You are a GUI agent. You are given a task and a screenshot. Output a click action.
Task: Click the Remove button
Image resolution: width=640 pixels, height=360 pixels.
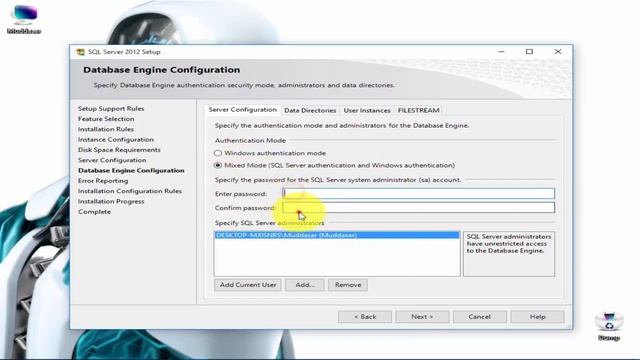[348, 285]
